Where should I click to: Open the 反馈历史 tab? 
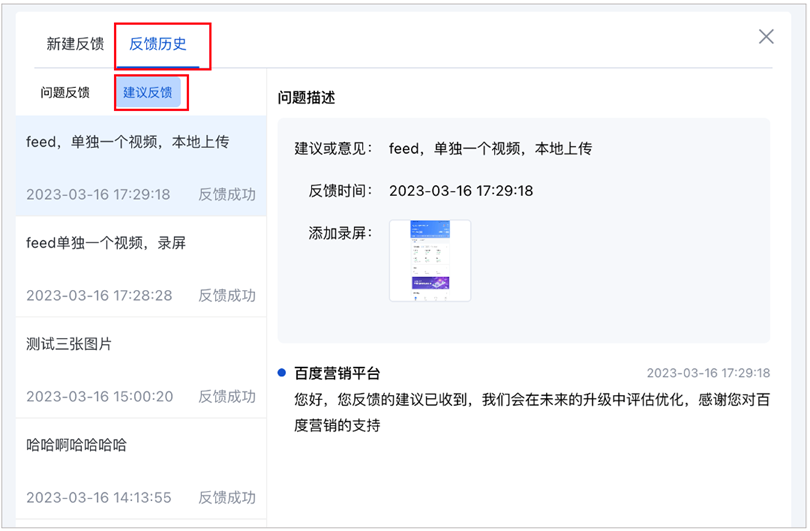tap(157, 44)
